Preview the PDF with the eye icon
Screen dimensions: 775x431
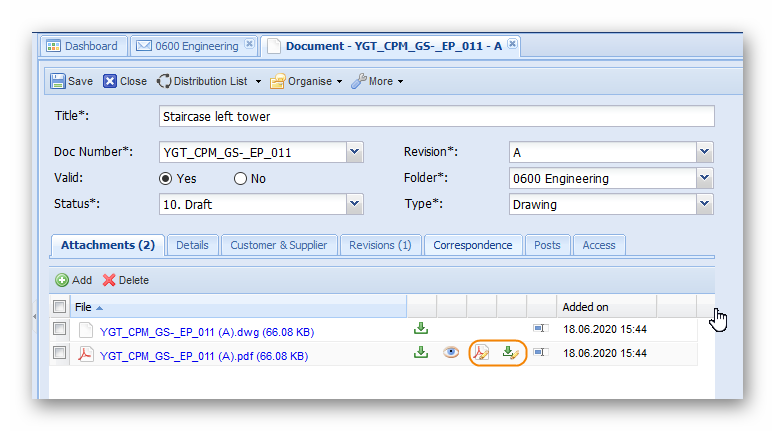coord(451,352)
